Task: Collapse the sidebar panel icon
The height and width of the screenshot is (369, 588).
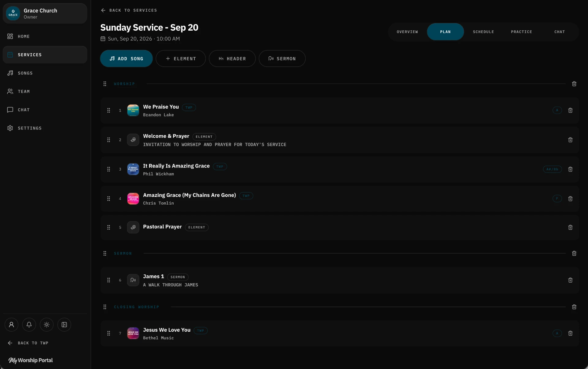Action: [64, 325]
